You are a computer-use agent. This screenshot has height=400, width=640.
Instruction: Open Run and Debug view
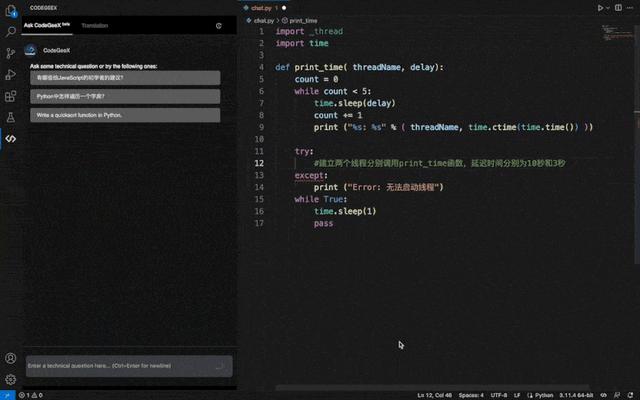click(x=11, y=75)
